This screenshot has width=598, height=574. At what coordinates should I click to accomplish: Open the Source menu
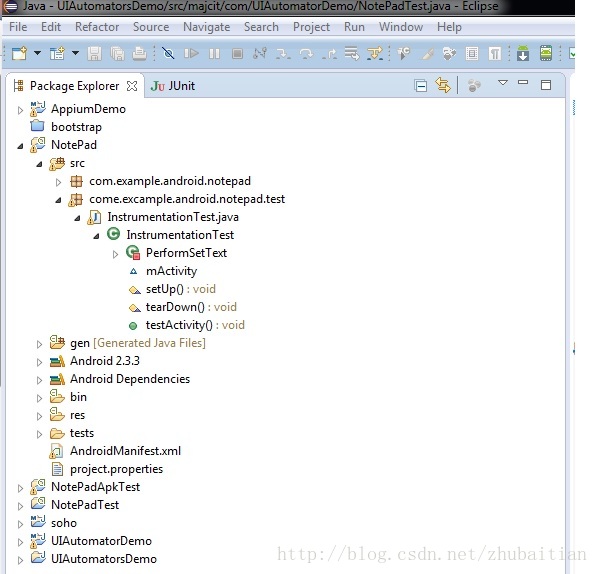[x=151, y=27]
